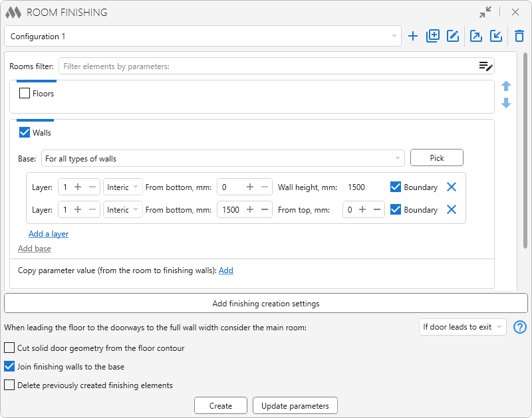Toggle Boundary in second layer row
This screenshot has width=532, height=418.
tap(396, 209)
